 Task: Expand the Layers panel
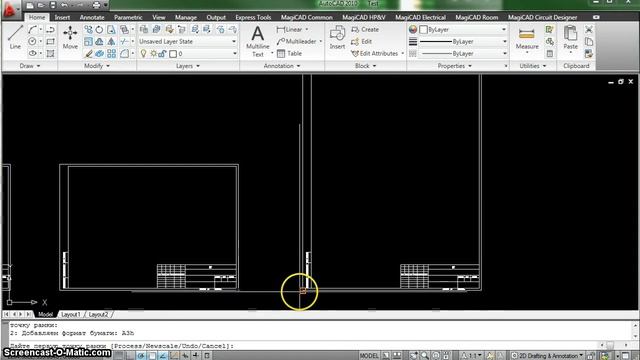188,66
